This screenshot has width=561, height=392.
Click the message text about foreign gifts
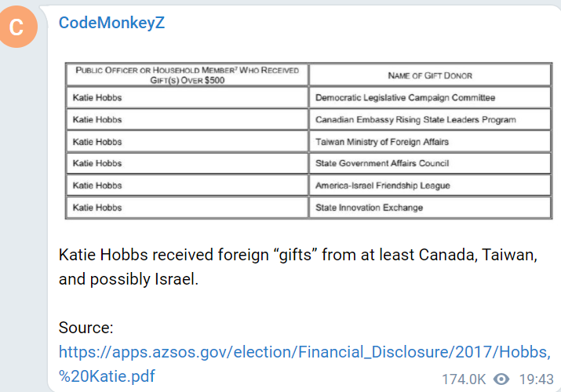click(298, 267)
